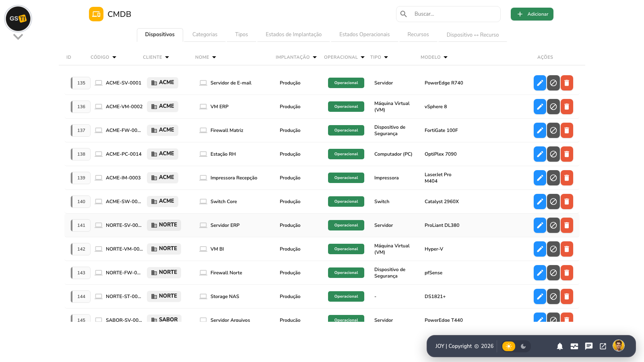
Task: Deactivate the Switch Core device
Action: click(x=553, y=202)
